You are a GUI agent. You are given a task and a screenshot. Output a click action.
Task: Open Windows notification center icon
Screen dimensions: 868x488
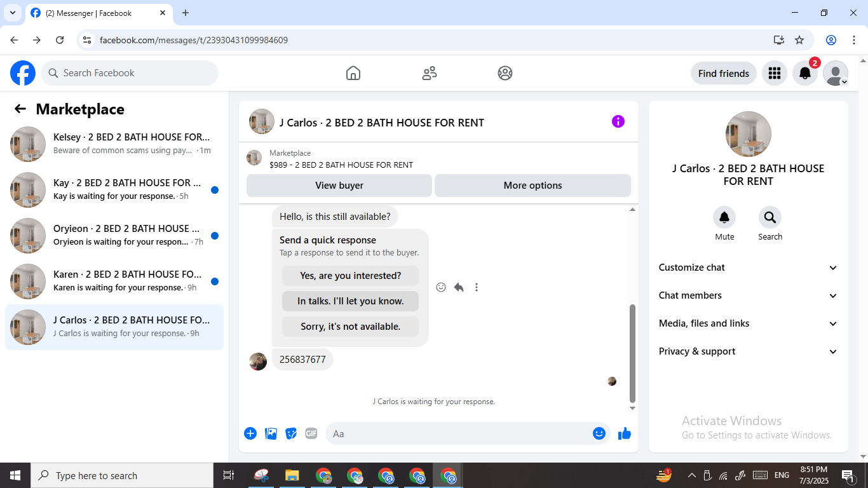coord(848,475)
